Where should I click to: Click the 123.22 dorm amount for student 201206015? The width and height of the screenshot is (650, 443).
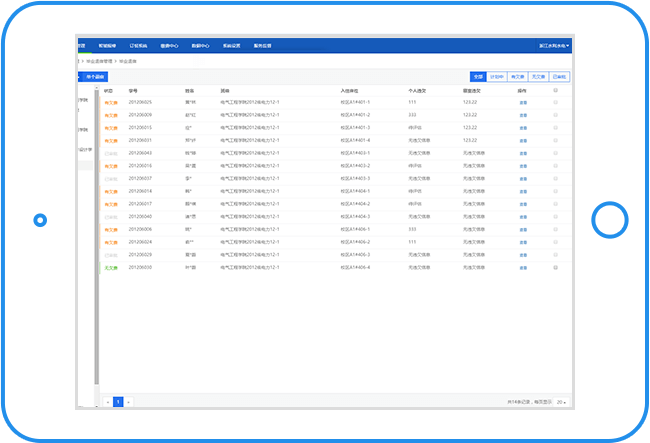pyautogui.click(x=470, y=128)
